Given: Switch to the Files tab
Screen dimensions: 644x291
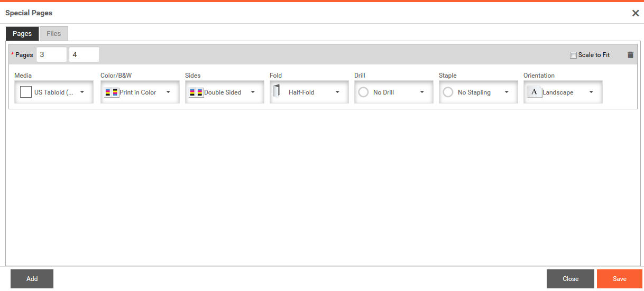Looking at the screenshot, I should (53, 33).
